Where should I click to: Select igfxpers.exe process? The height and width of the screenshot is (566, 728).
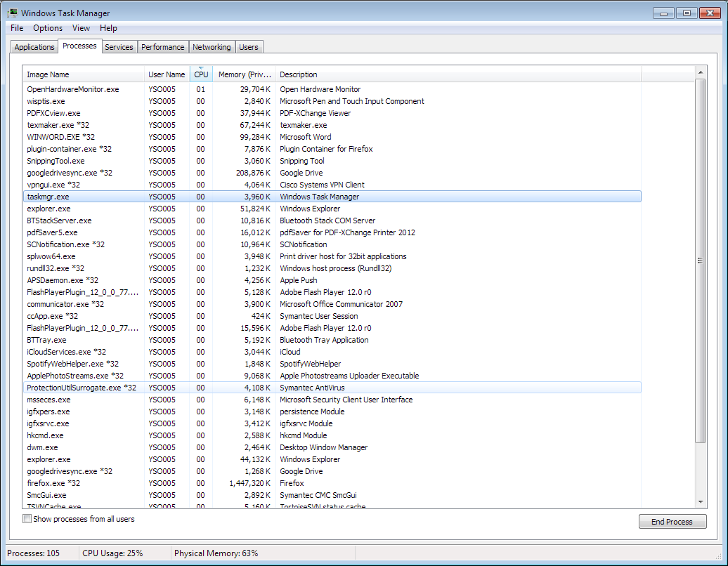[x=332, y=412]
